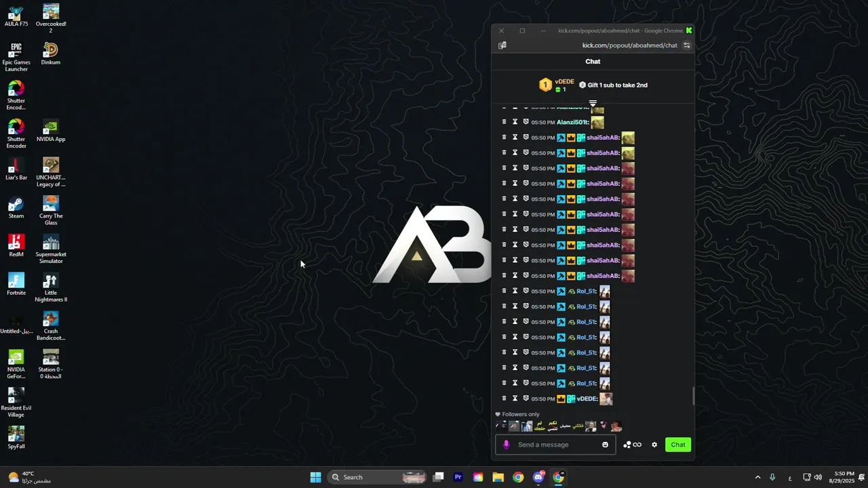The width and height of the screenshot is (868, 488).
Task: Select the Overcooked! 2 desktop icon
Action: click(x=51, y=18)
